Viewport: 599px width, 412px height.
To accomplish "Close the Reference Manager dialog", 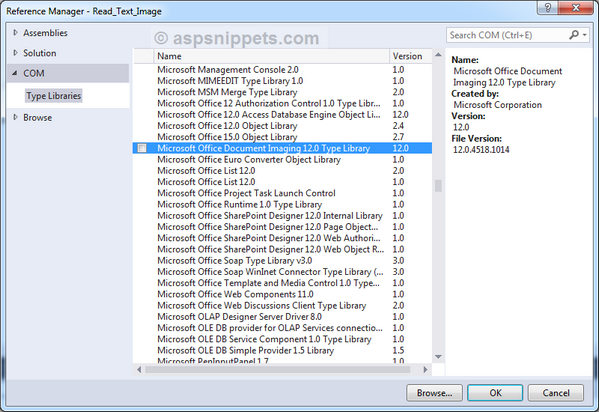I will [576, 7].
